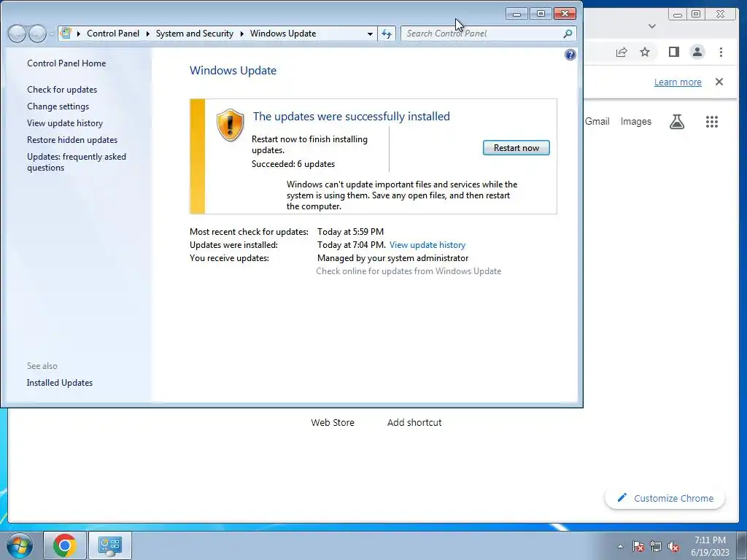Click the Customize Chrome button

(x=665, y=498)
